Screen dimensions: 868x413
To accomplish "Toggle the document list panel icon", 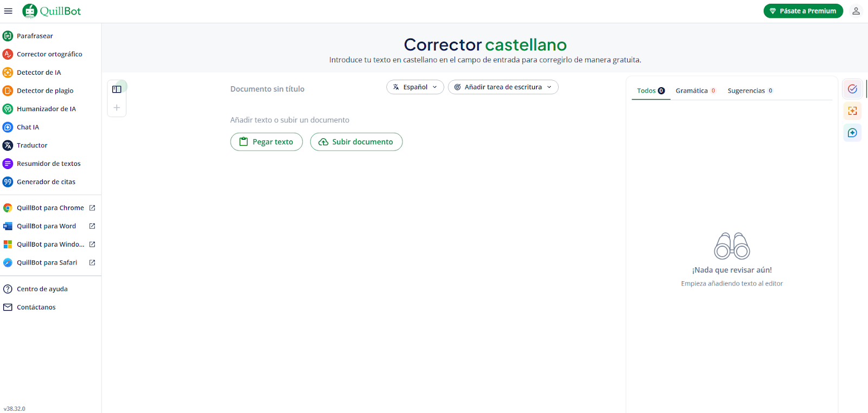I will (117, 89).
